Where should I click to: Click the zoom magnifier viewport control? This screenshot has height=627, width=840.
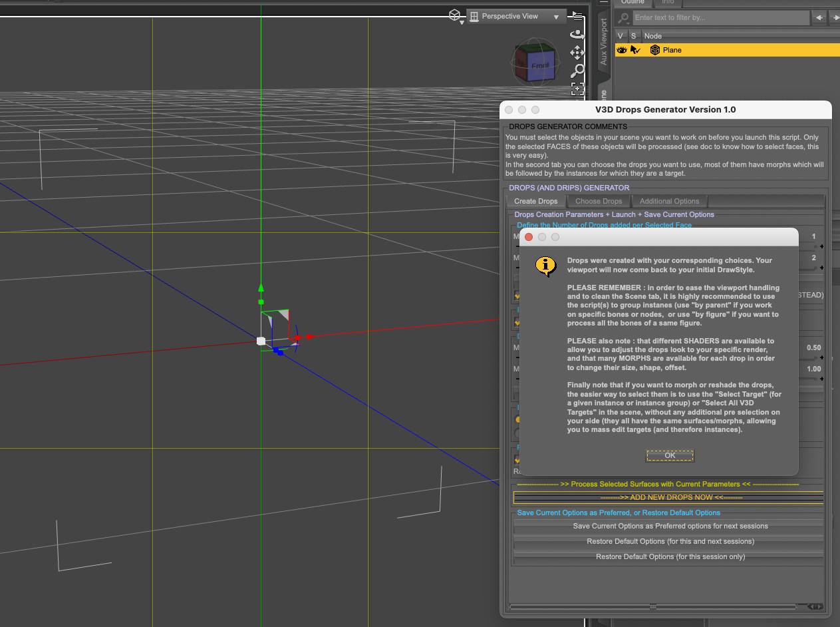(x=577, y=70)
